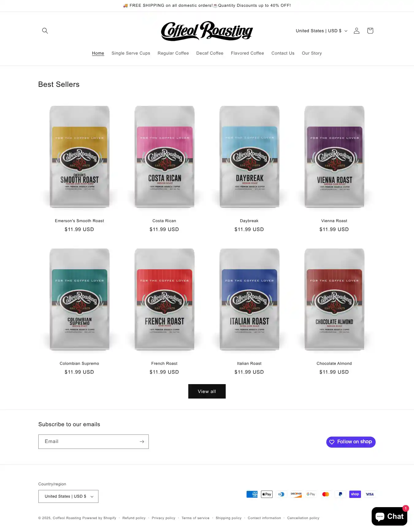Viewport: 414px width, 532px height.
Task: Click the View all button
Action: tap(207, 391)
